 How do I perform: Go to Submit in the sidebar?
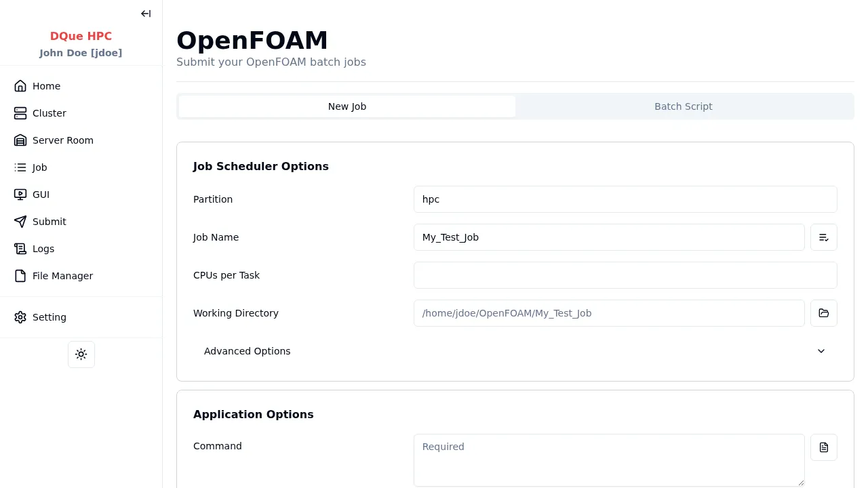coord(49,222)
